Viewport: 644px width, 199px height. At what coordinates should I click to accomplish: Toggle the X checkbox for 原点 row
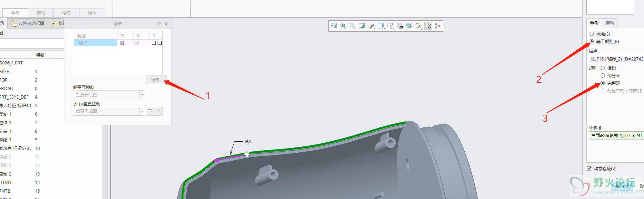click(122, 43)
